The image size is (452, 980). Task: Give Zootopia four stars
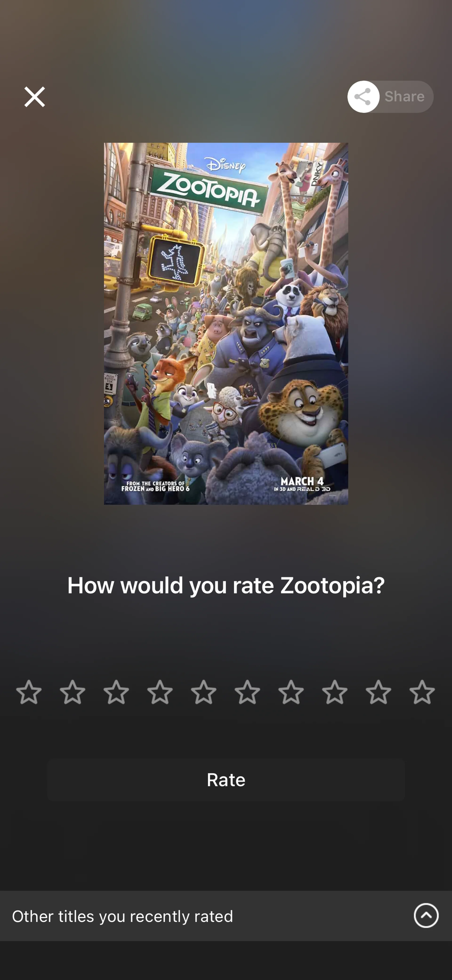[160, 692]
